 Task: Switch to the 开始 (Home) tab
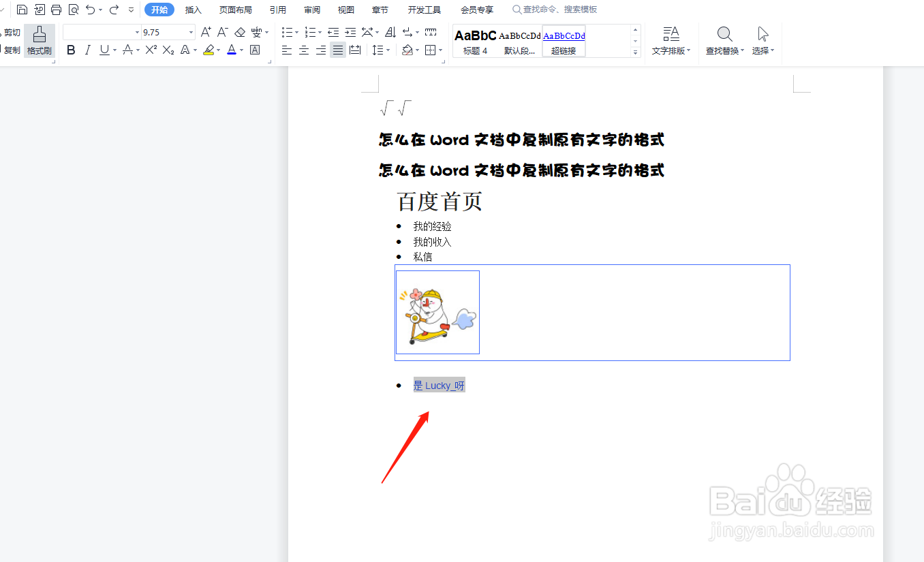159,10
